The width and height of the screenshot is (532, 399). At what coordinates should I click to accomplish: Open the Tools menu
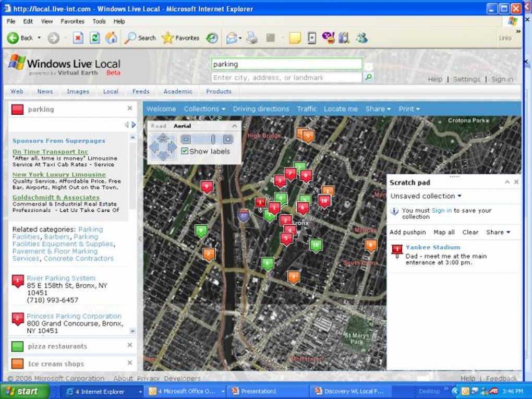point(99,21)
